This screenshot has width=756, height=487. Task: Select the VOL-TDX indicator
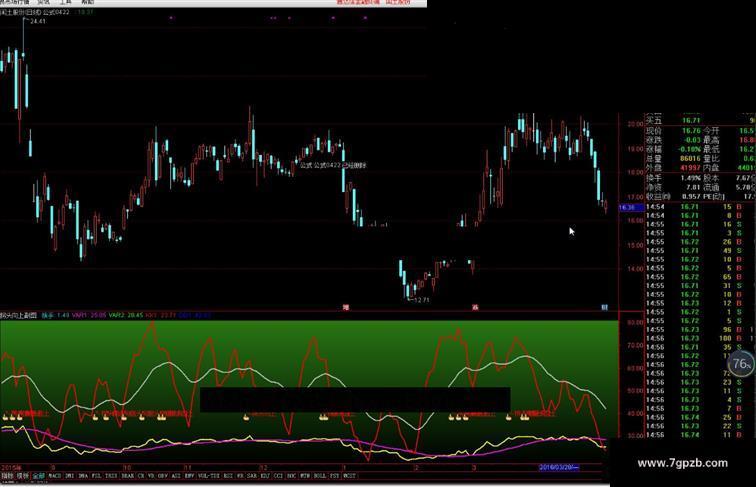[x=209, y=476]
